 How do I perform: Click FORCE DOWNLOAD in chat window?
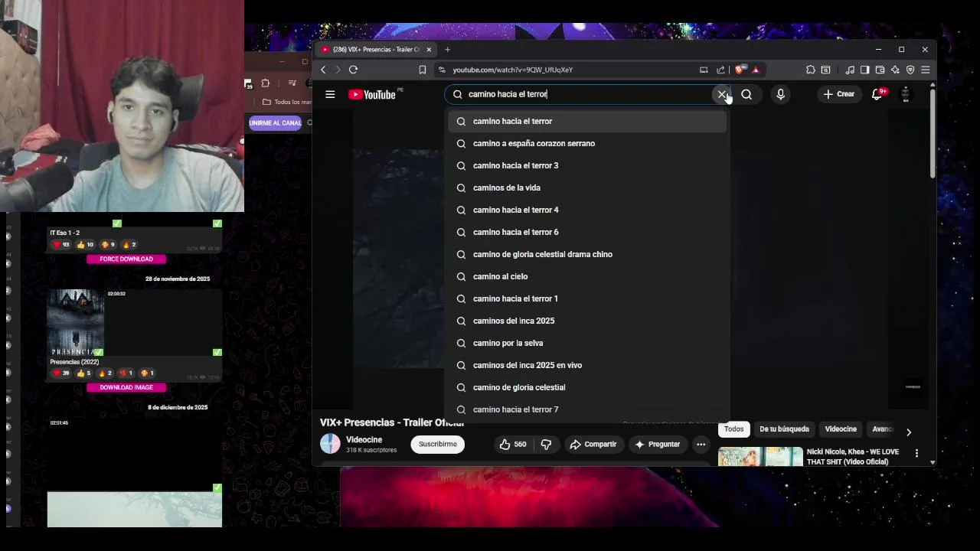click(126, 259)
